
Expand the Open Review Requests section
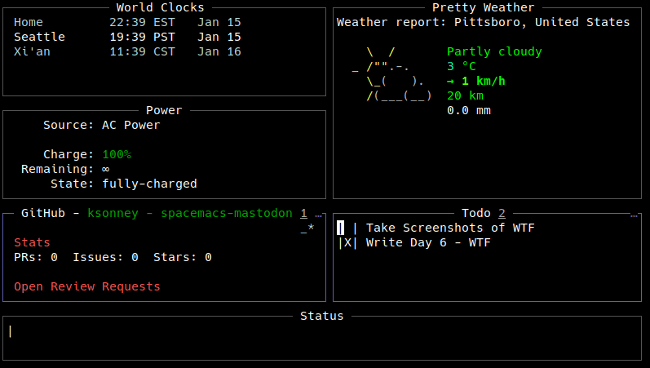87,287
